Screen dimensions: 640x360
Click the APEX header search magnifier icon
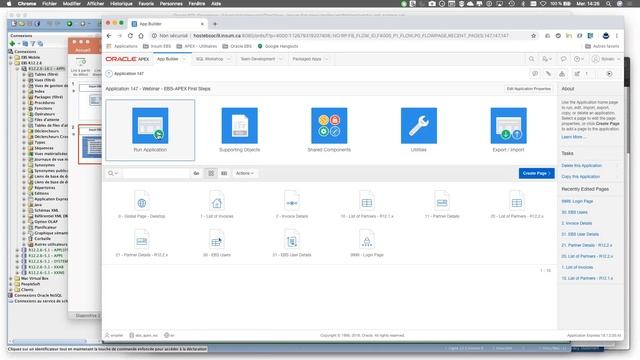pos(531,59)
